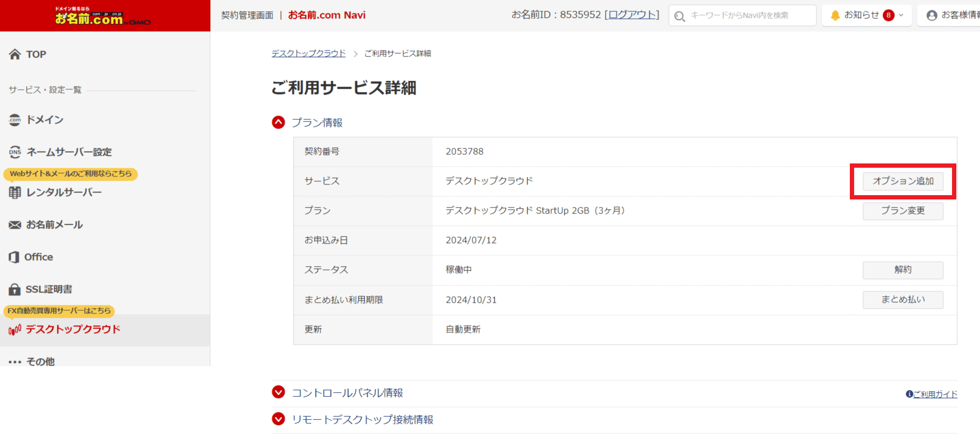Open the Office icon in sidebar

click(x=14, y=257)
